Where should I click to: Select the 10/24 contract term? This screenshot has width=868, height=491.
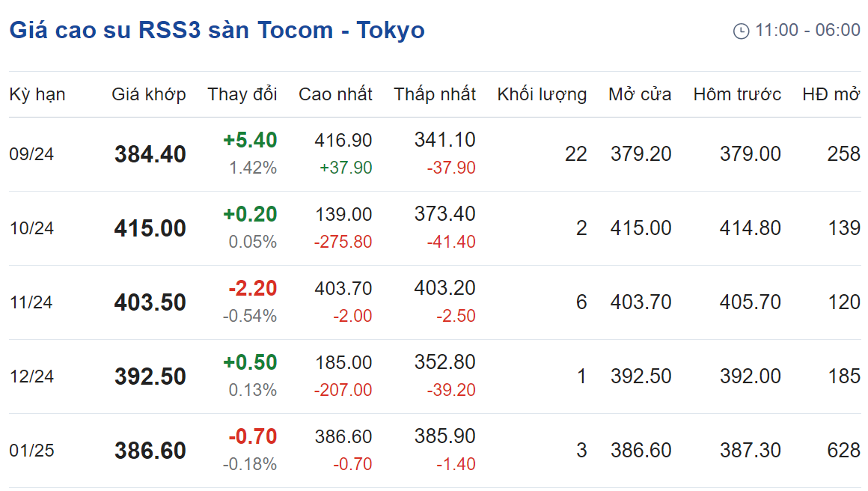[31, 228]
